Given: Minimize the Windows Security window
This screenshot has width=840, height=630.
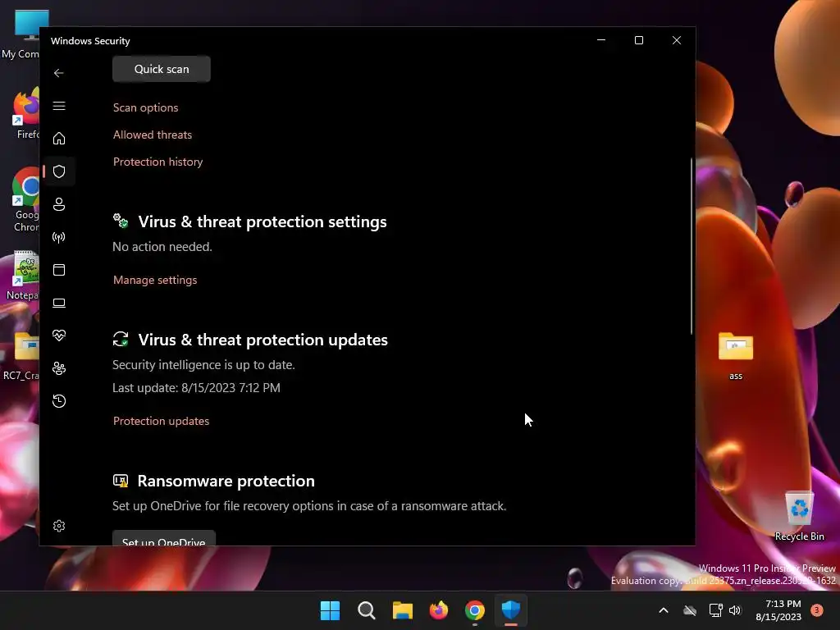Looking at the screenshot, I should (x=601, y=40).
